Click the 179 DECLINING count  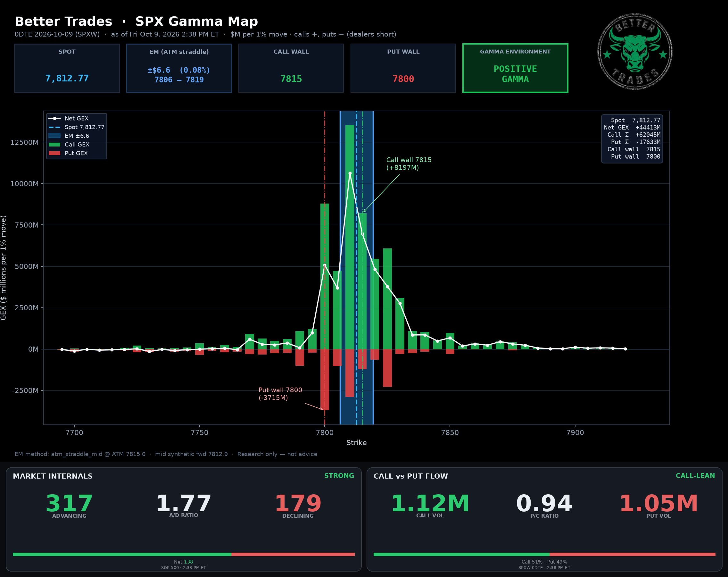(x=298, y=503)
